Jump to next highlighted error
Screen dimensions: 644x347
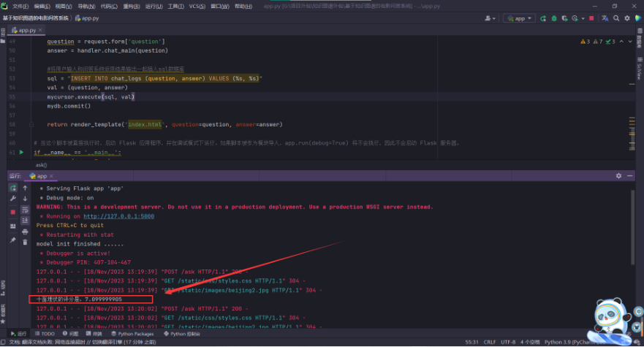[630, 42]
